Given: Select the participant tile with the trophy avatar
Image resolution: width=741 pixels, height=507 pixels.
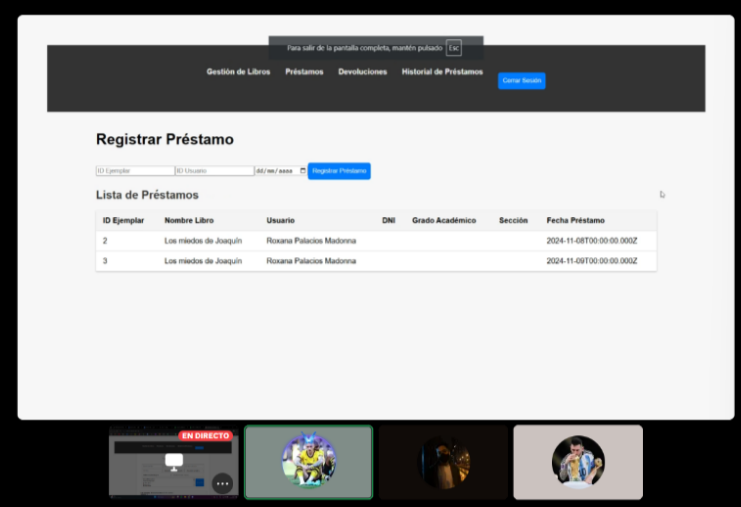Looking at the screenshot, I should tap(578, 461).
